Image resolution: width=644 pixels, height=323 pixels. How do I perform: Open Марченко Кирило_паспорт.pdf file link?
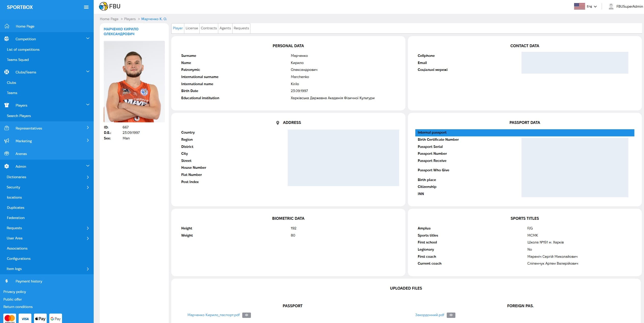pyautogui.click(x=213, y=315)
